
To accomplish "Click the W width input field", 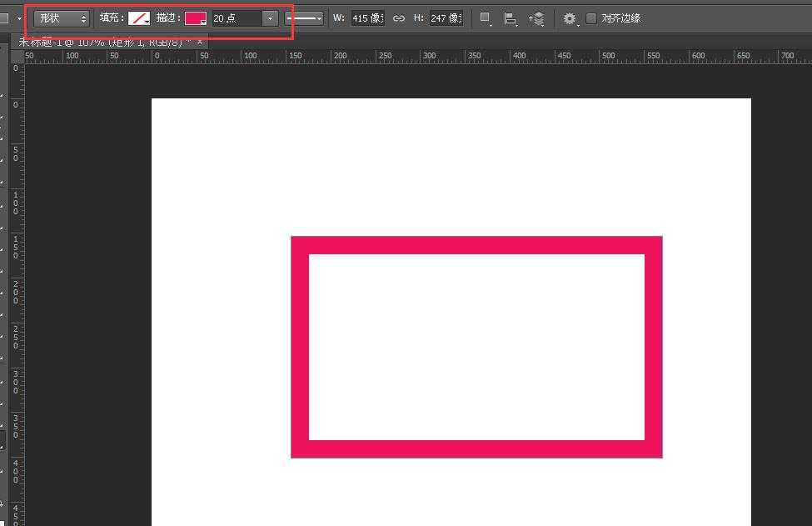I will [x=366, y=18].
